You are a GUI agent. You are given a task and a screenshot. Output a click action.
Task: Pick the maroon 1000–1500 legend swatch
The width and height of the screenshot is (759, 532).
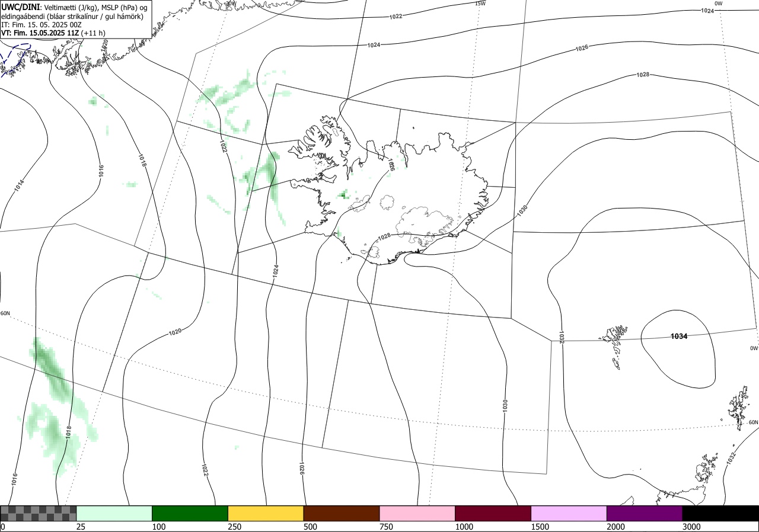[493, 513]
